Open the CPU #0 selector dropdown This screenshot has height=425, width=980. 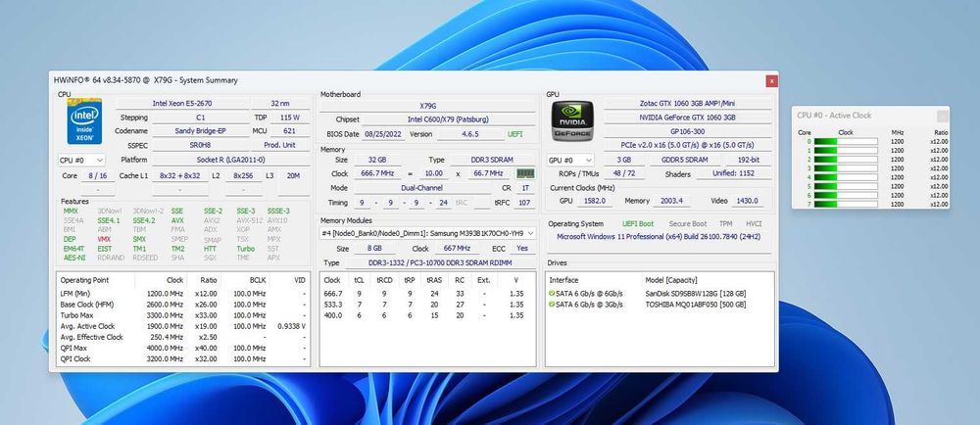82,161
